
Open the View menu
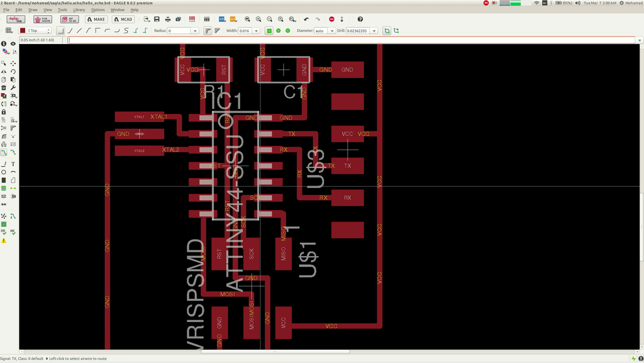click(x=48, y=10)
